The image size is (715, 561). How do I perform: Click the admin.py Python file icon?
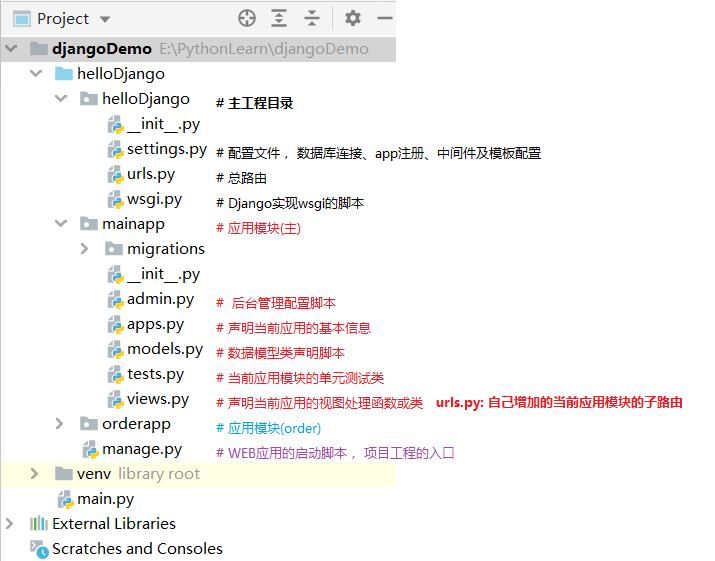click(x=116, y=299)
